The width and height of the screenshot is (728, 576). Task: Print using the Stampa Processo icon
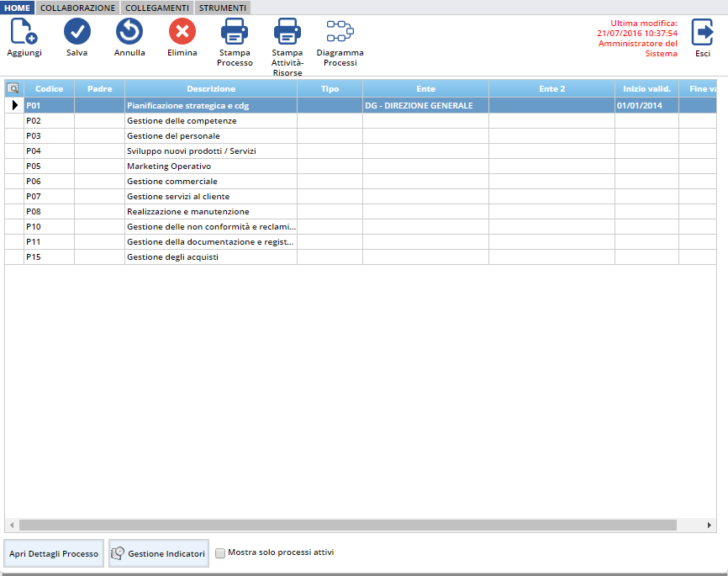[x=235, y=33]
